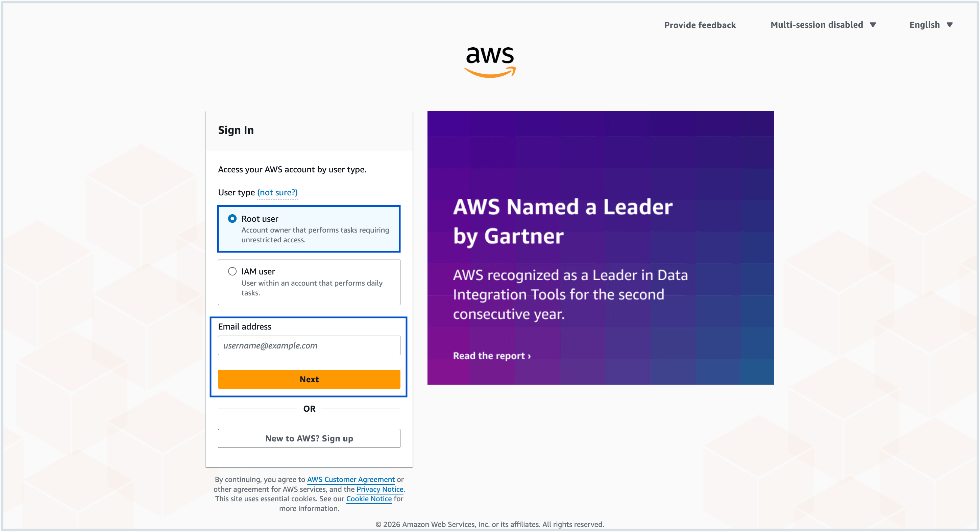Screen dimensions: 980x532
Task: Click the (not sure?) user type link
Action: coord(277,193)
